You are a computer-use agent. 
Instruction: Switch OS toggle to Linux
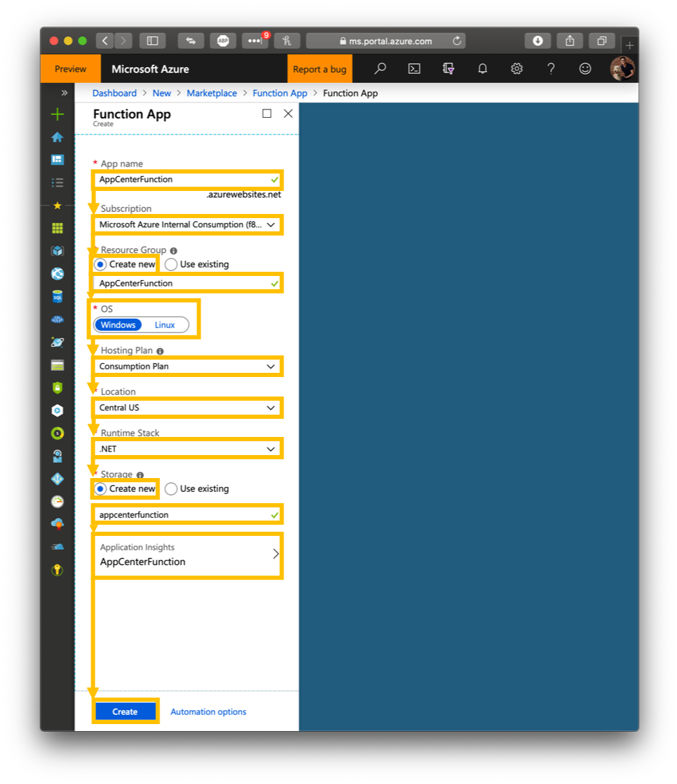[164, 325]
